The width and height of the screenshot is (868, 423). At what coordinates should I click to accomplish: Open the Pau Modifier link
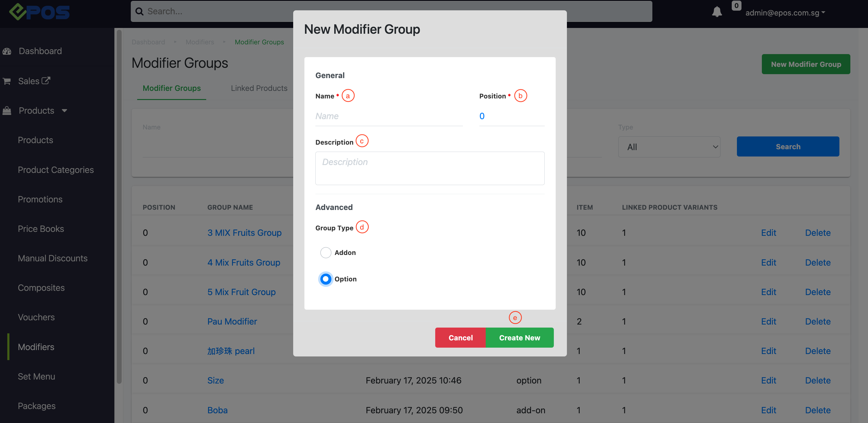(232, 321)
